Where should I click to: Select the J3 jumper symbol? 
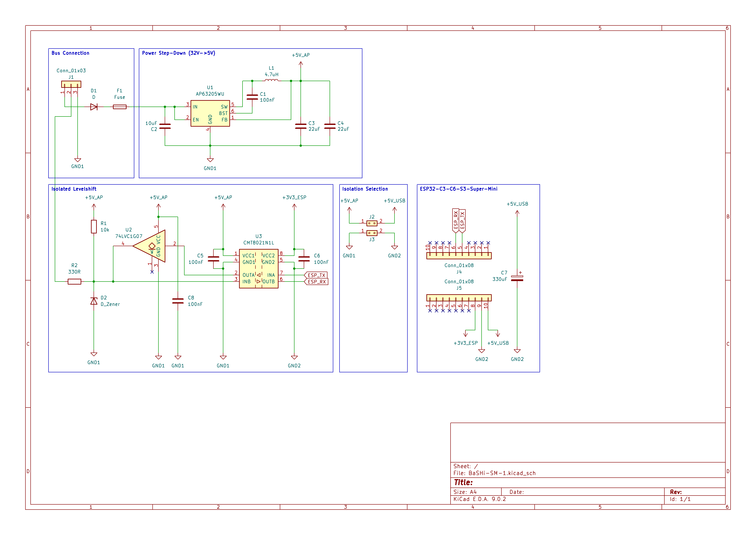tap(372, 233)
